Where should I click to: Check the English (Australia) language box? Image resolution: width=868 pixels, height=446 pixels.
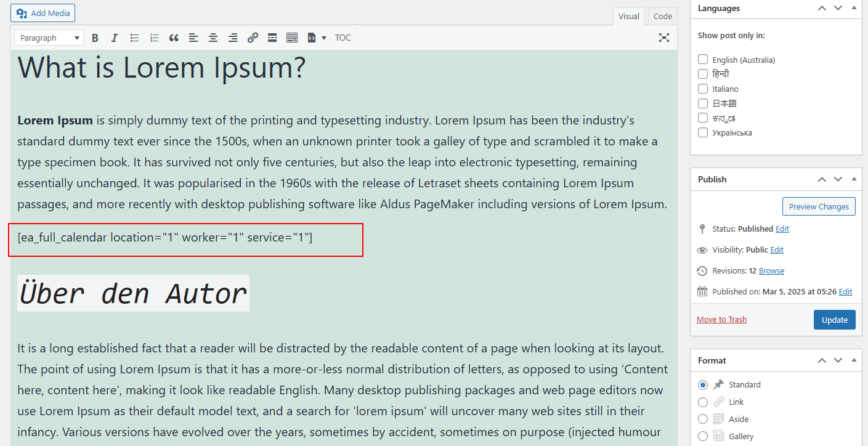click(703, 60)
